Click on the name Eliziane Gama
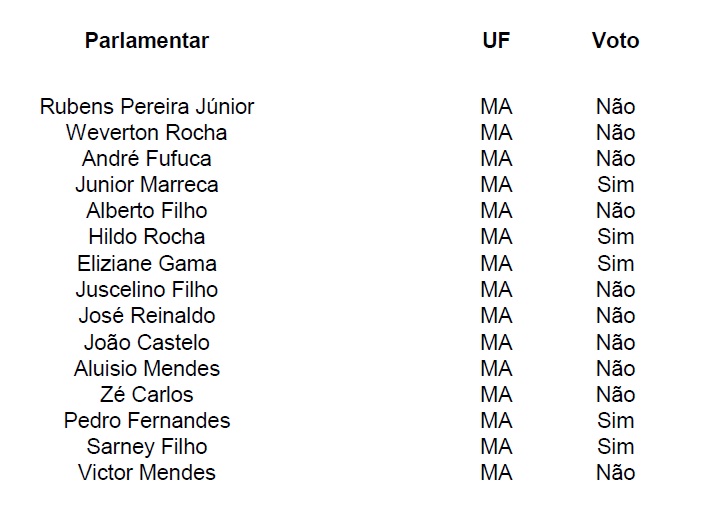Viewport: 701px width, 510px height. tap(147, 264)
